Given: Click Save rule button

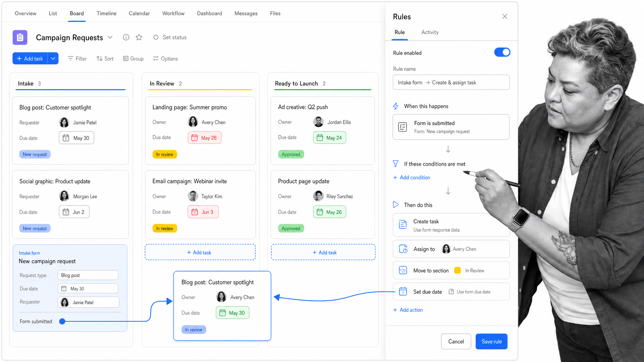Looking at the screenshot, I should 491,341.
